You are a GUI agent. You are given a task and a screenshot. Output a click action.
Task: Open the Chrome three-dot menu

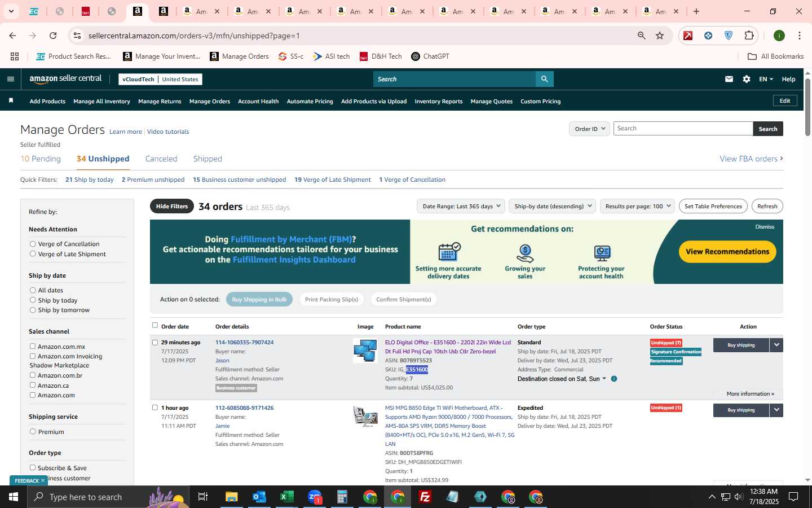pyautogui.click(x=800, y=36)
